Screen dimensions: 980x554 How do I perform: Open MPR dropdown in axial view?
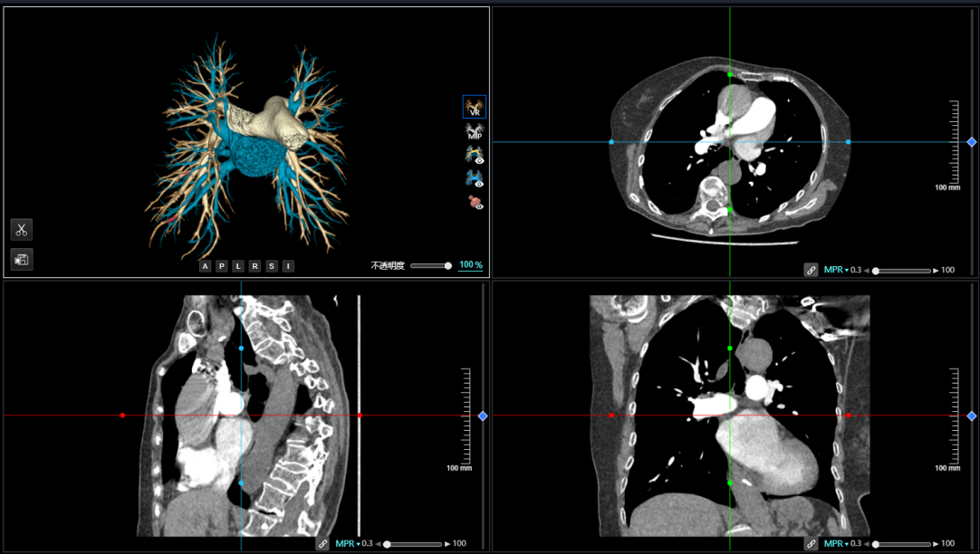point(836,270)
